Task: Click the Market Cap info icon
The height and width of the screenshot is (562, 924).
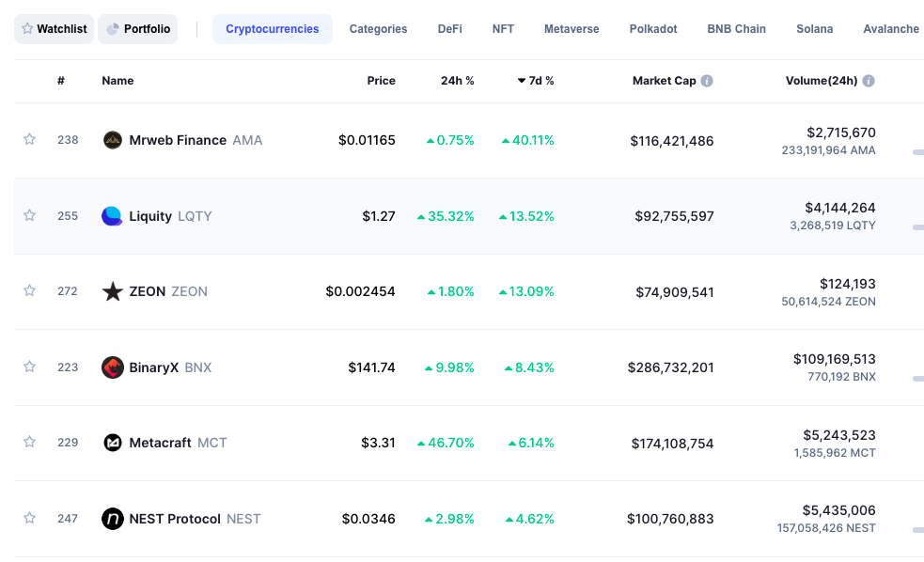Action: [x=707, y=81]
